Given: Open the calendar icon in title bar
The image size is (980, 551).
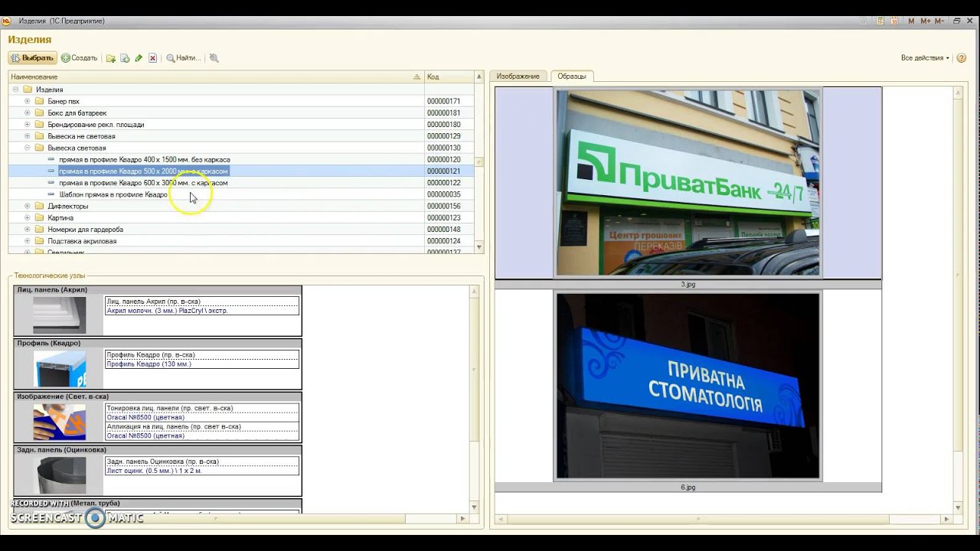Looking at the screenshot, I should [893, 21].
